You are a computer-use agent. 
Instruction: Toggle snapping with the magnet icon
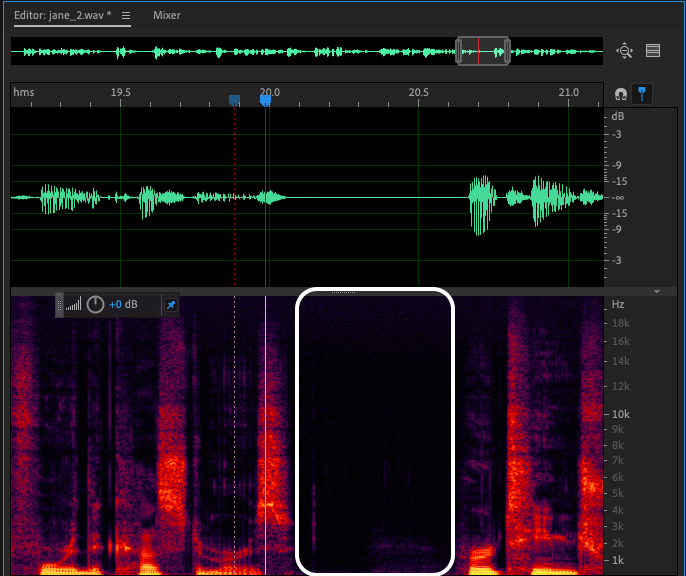click(620, 94)
